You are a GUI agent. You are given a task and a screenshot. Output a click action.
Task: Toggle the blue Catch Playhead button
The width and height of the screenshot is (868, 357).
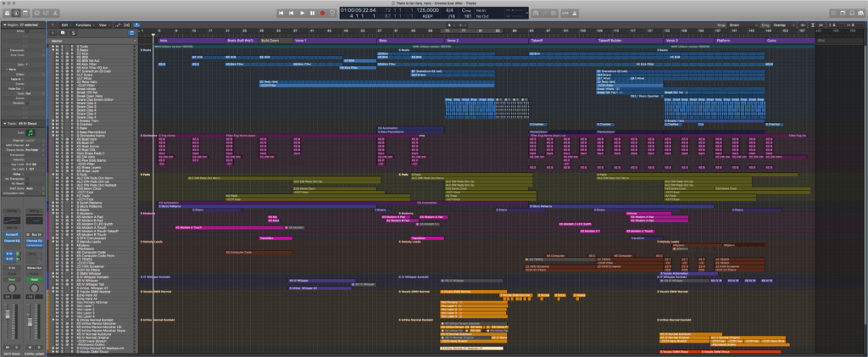(136, 25)
